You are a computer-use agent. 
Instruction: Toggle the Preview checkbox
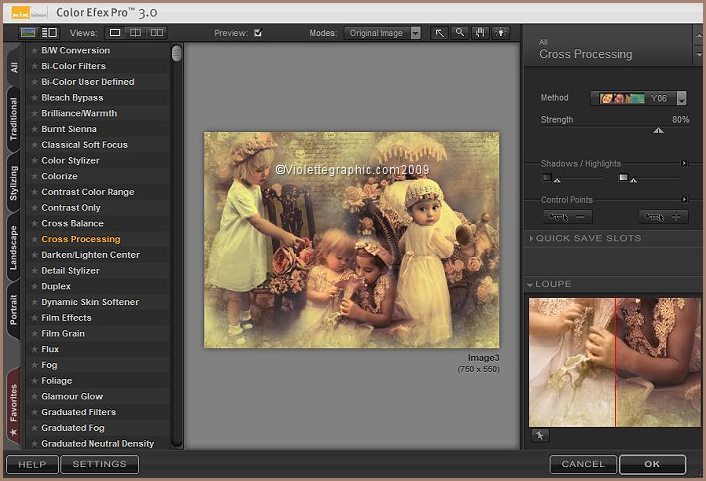coord(258,33)
